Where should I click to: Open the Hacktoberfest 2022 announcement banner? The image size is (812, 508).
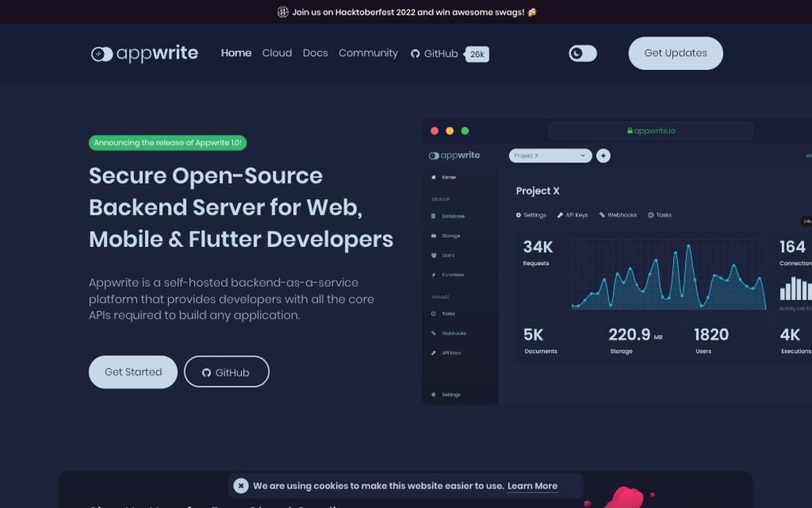click(x=406, y=12)
